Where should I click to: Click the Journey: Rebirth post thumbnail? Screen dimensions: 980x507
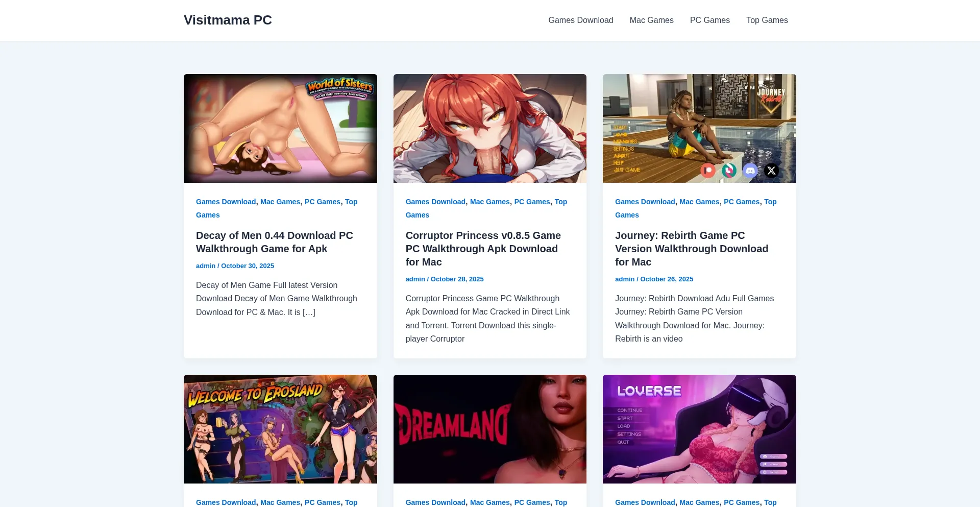click(699, 128)
